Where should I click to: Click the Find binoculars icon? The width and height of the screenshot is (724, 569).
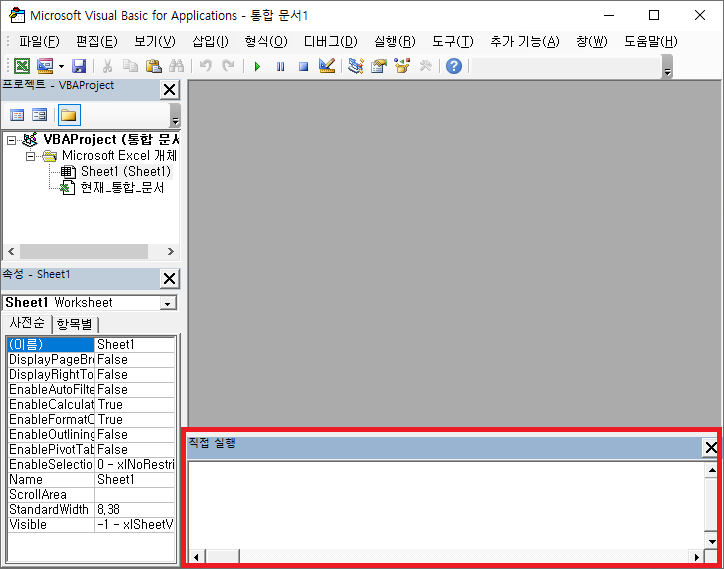176,66
